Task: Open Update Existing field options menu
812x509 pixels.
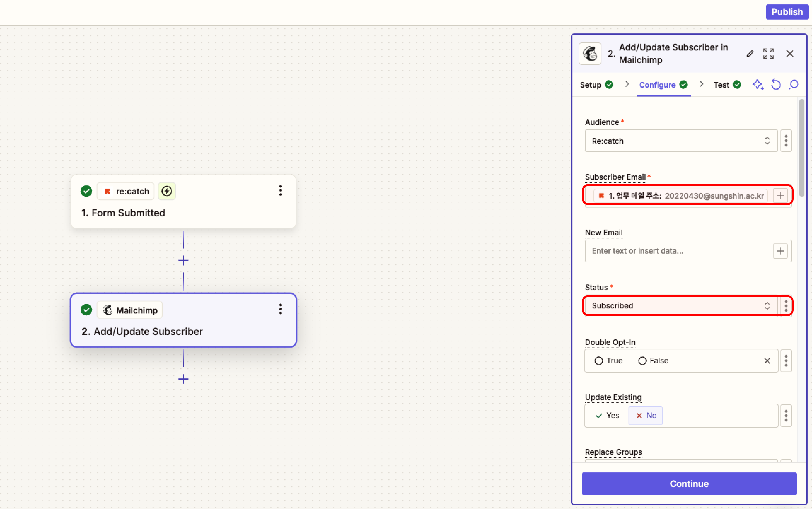Action: click(786, 415)
